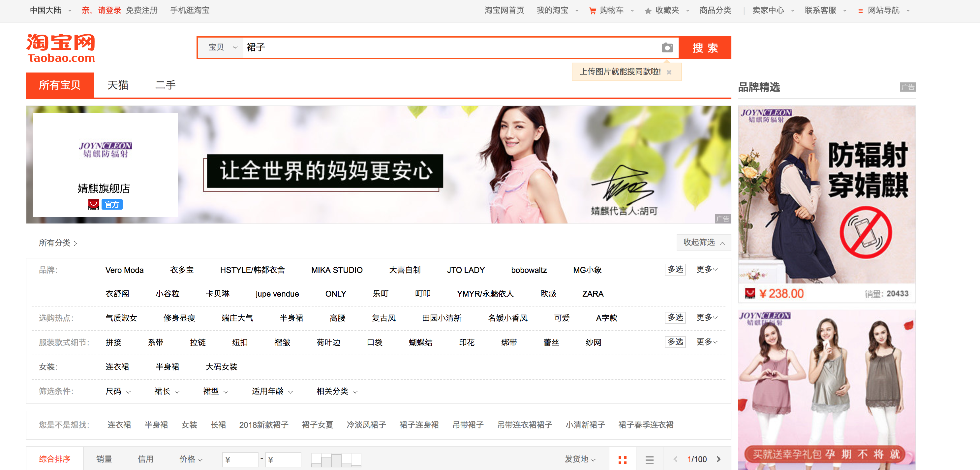Adjust the price range histogram slider

coord(336,460)
